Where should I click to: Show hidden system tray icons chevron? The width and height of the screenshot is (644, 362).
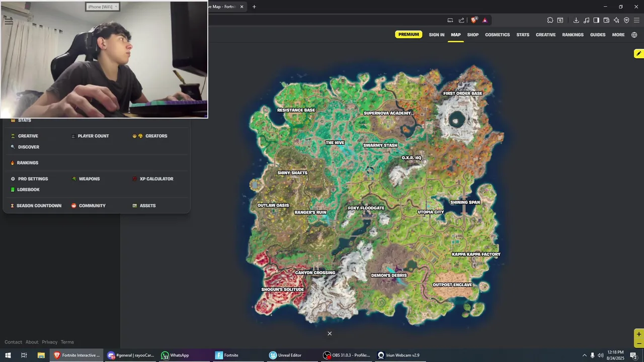click(585, 355)
